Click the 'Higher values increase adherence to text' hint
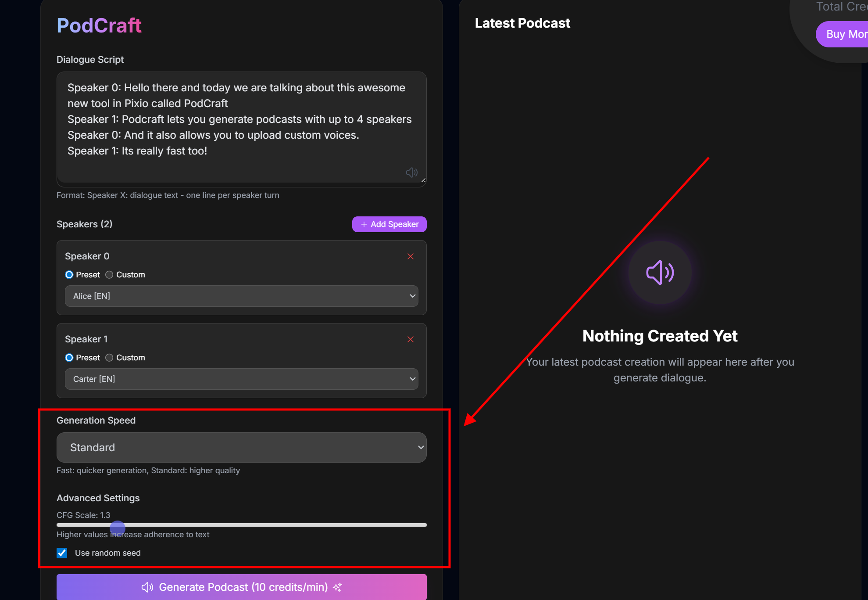The width and height of the screenshot is (868, 600). coord(133,535)
